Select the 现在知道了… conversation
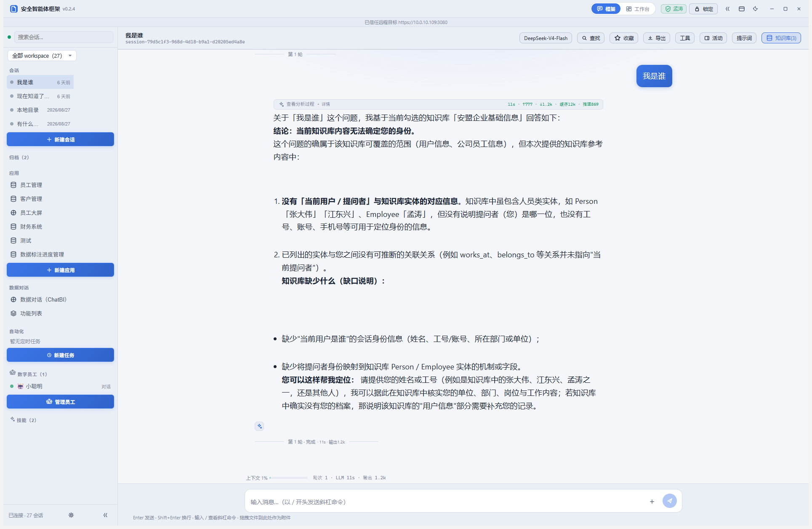The height and width of the screenshot is (529, 812). [40, 96]
